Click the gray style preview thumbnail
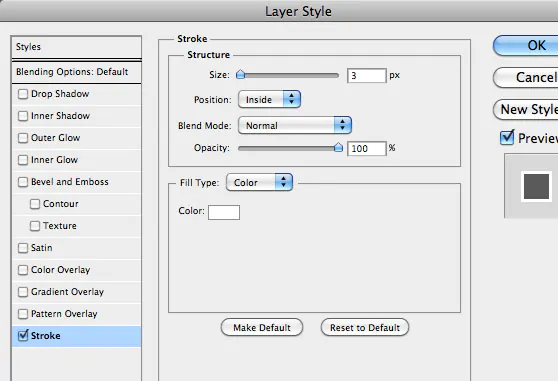Image resolution: width=558 pixels, height=381 pixels. 536,186
